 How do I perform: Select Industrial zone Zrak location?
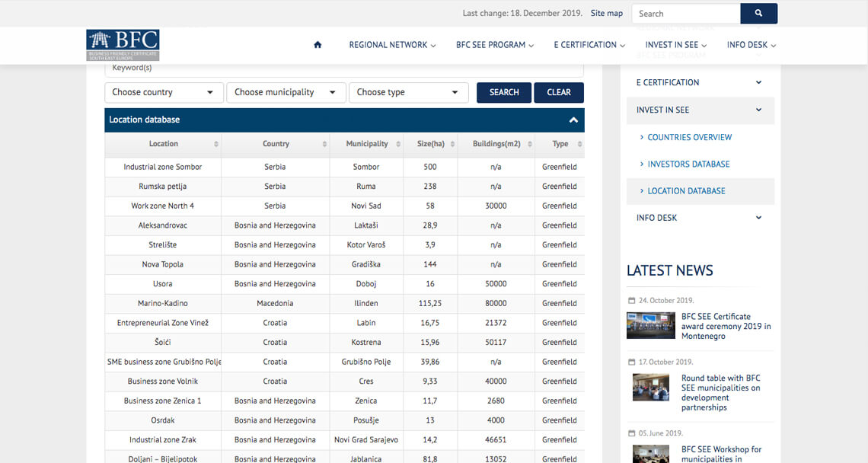point(163,439)
